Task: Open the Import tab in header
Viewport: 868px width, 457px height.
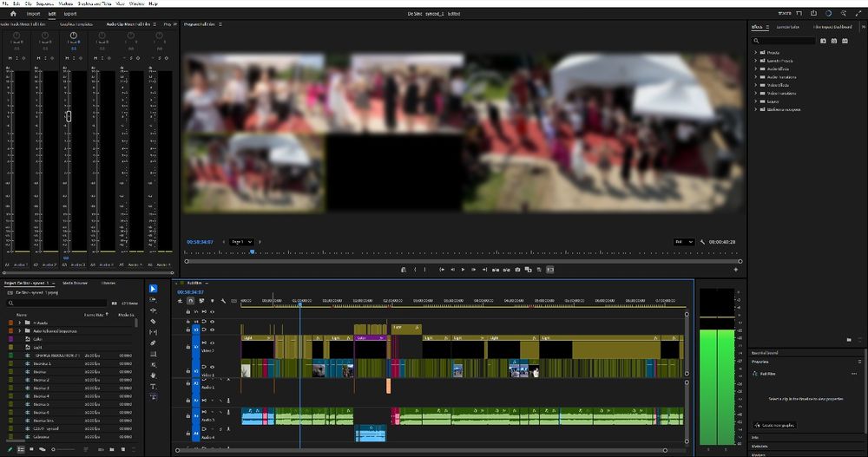Action: pyautogui.click(x=33, y=14)
